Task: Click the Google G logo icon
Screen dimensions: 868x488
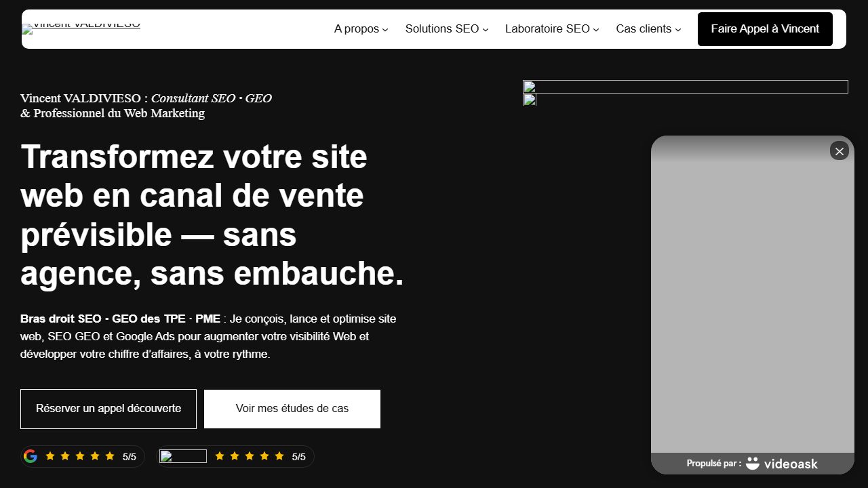Action: pos(31,456)
